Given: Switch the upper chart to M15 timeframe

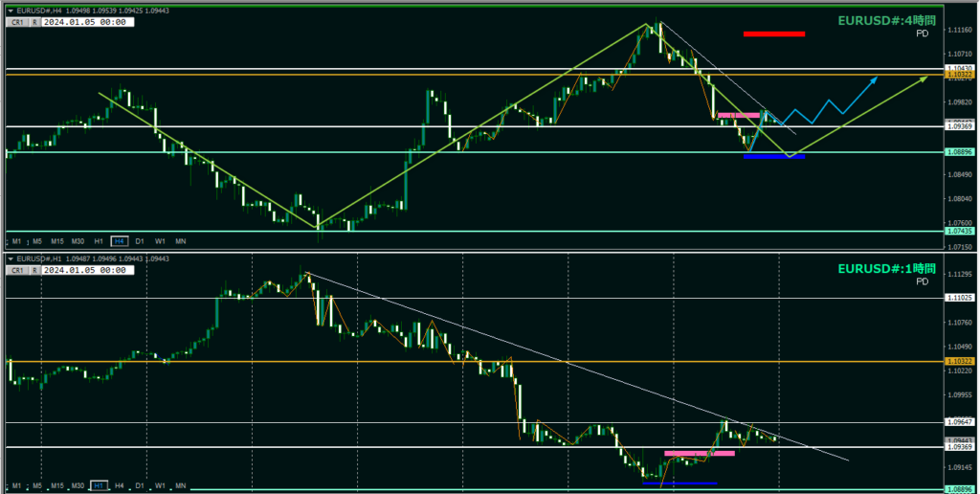Looking at the screenshot, I should coord(57,241).
